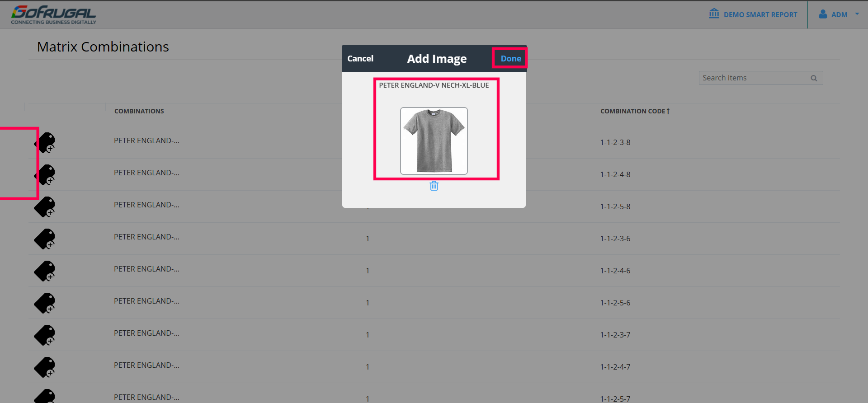Click the PETER ENGLAND-V NECH-XL-BLUE item title
Screen dimensions: 868x403
[x=434, y=85]
